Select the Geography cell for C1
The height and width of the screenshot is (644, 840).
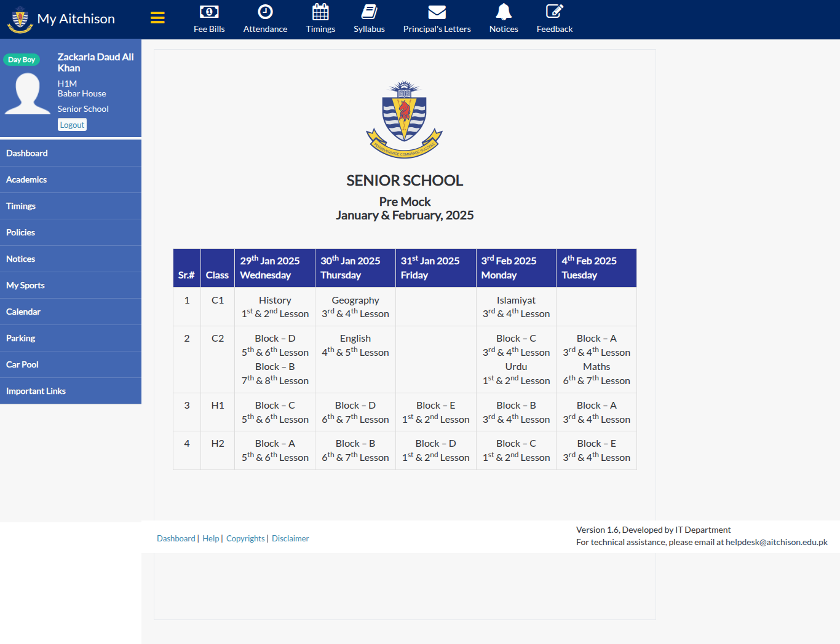(355, 307)
